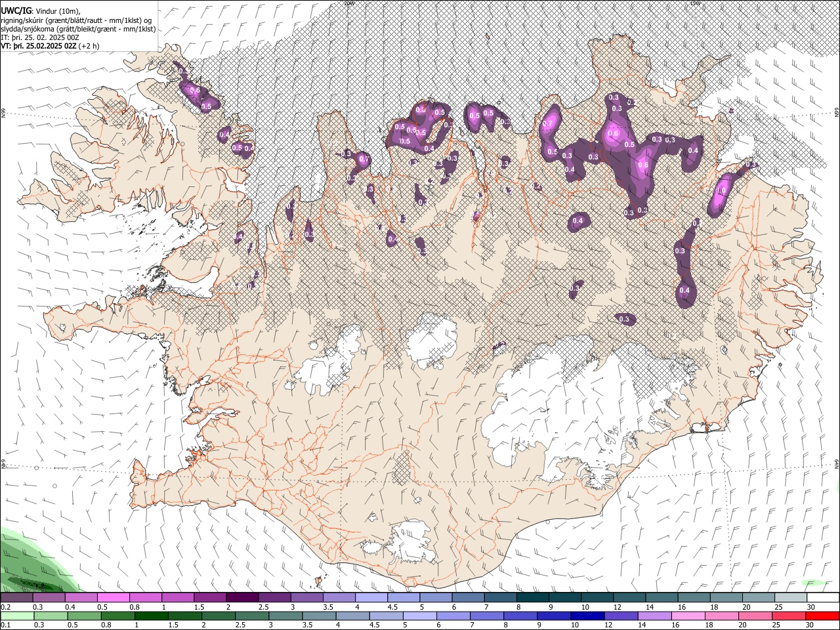Click the '(+2 h)' forecast offset text
This screenshot has width=840, height=630.
coord(89,47)
